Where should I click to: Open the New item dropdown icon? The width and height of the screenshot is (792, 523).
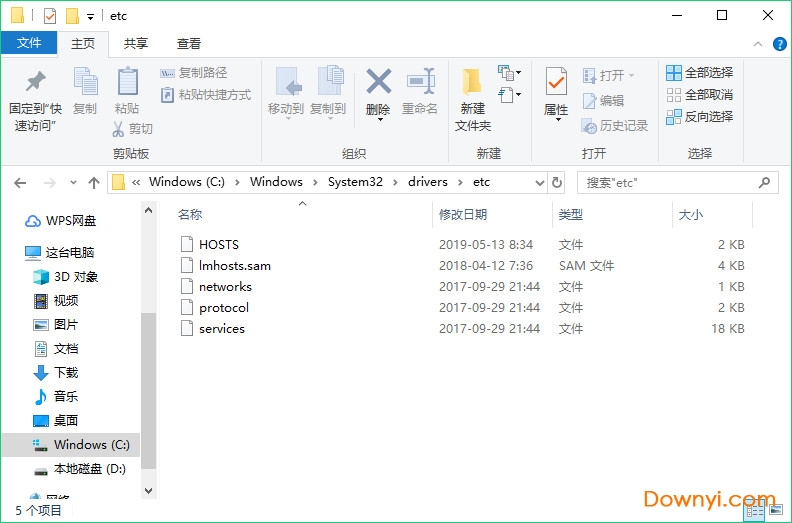point(509,73)
